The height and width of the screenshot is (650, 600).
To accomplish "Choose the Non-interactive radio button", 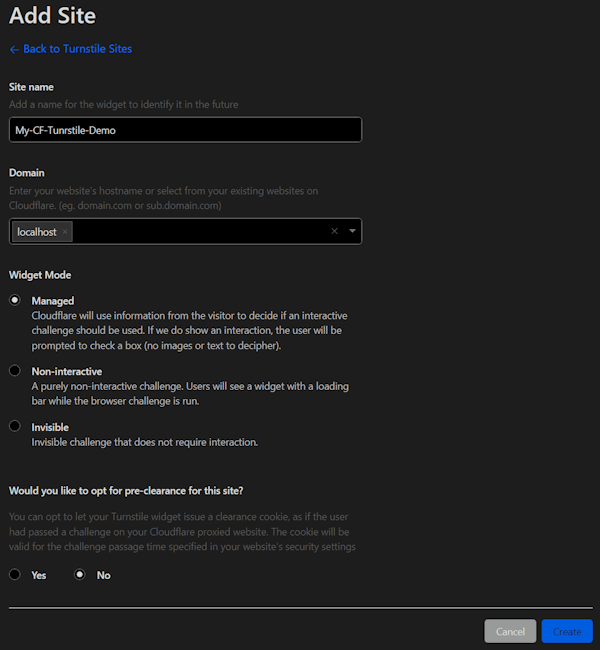I will pyautogui.click(x=14, y=371).
